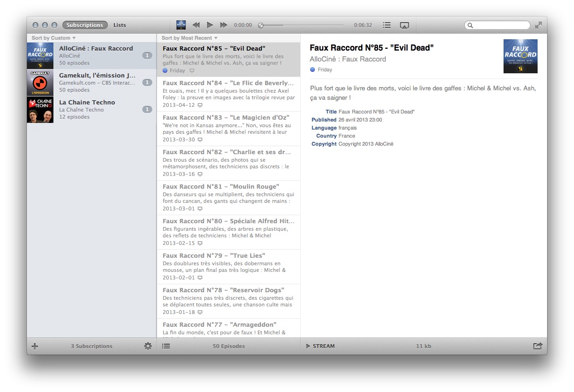Open the playlist queue icon
574x392 pixels.
[x=387, y=25]
